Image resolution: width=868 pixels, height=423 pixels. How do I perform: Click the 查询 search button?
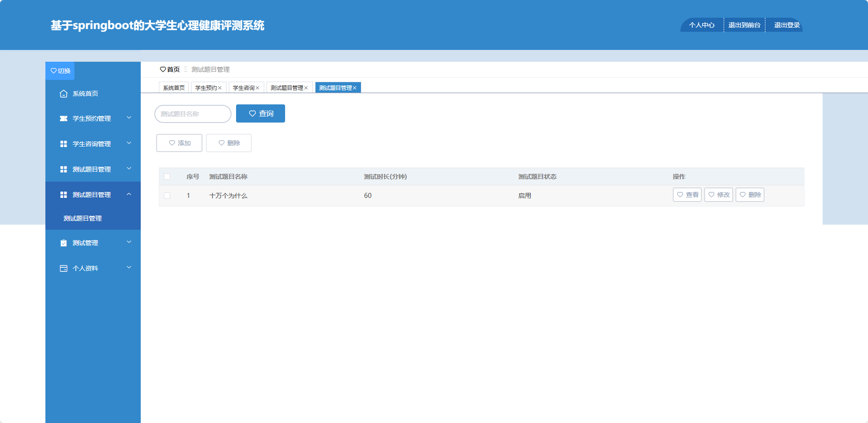(x=261, y=113)
